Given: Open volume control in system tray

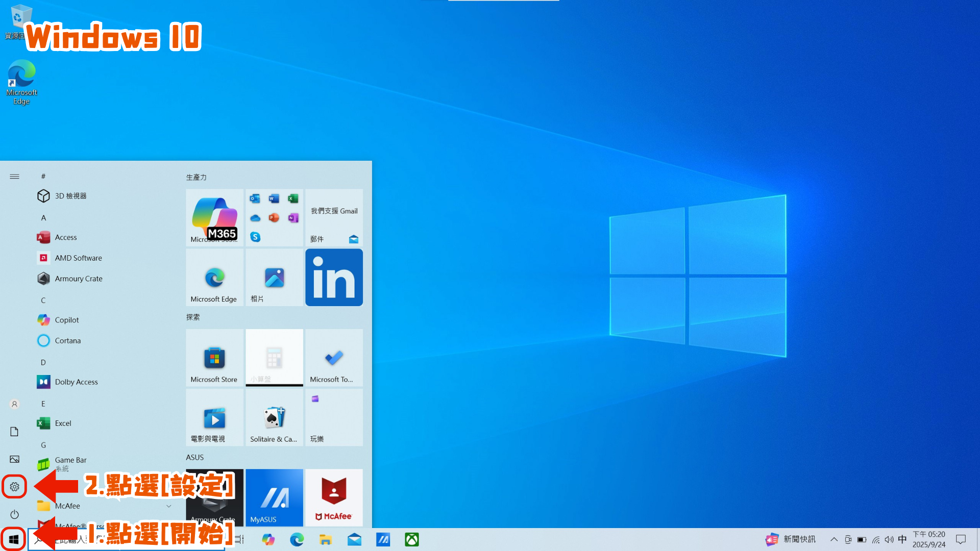Looking at the screenshot, I should pyautogui.click(x=889, y=539).
